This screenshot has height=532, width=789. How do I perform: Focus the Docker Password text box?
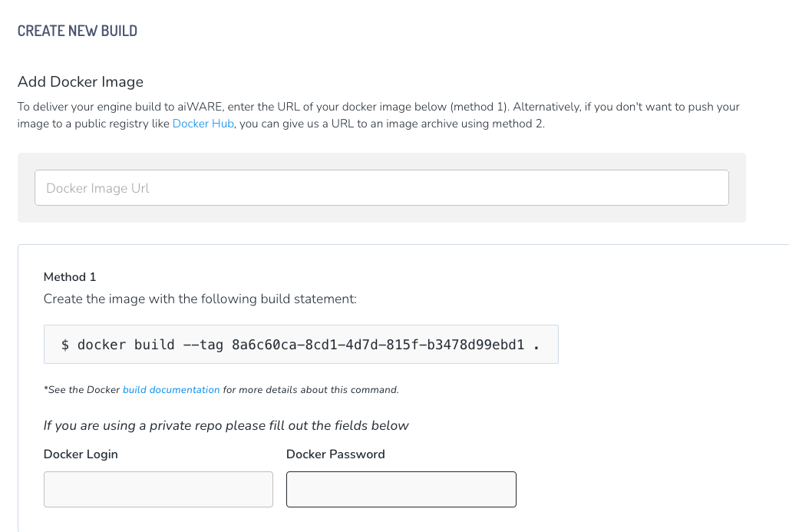401,490
